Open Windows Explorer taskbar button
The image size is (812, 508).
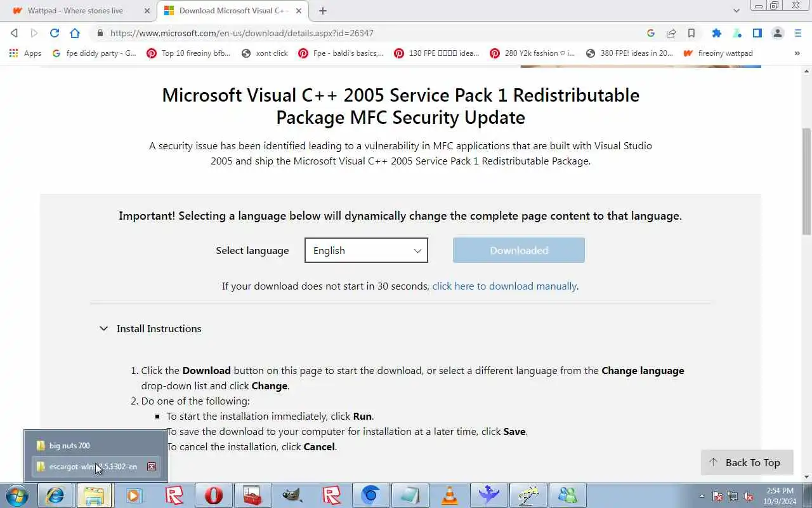pos(94,495)
